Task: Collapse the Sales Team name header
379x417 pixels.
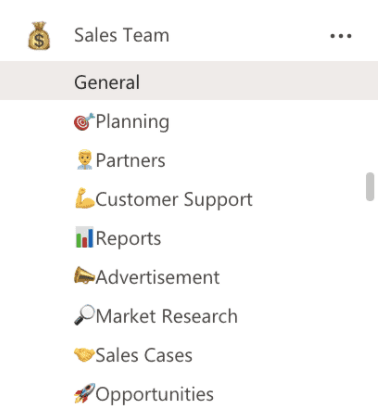Action: (x=122, y=35)
